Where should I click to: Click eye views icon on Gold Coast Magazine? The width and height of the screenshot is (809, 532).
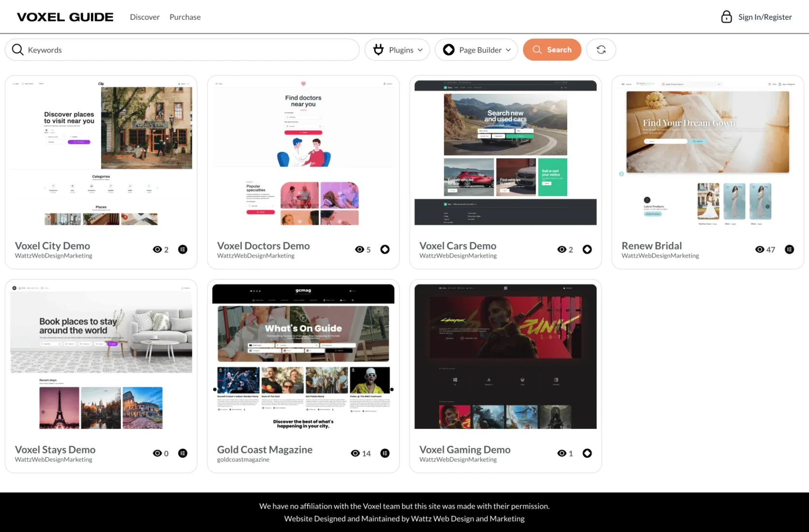355,453
